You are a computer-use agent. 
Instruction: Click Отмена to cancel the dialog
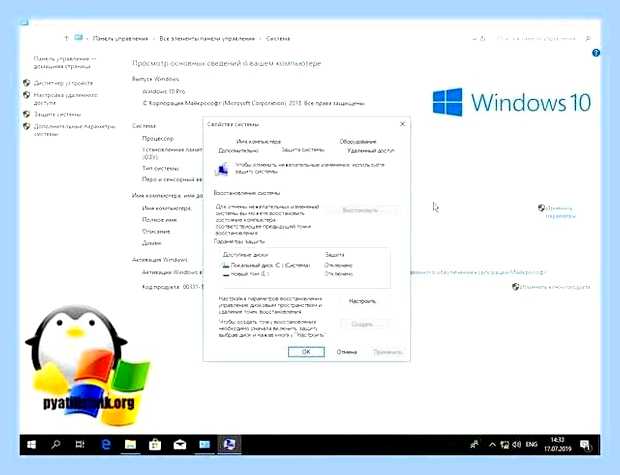pos(347,352)
